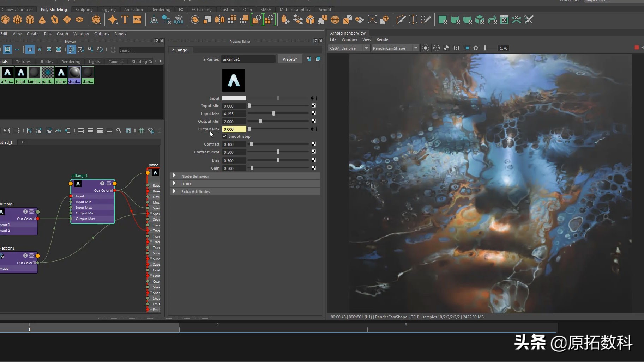
Task: Click the Contrast value input field
Action: 234,145
